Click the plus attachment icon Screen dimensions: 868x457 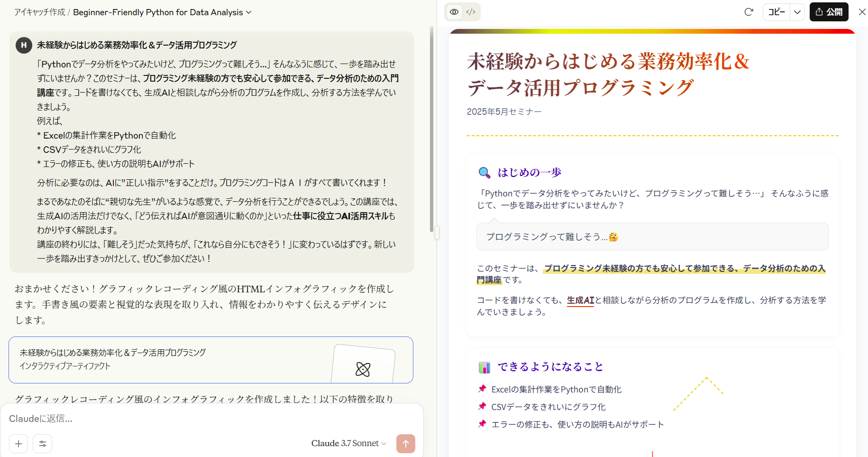[x=18, y=444]
